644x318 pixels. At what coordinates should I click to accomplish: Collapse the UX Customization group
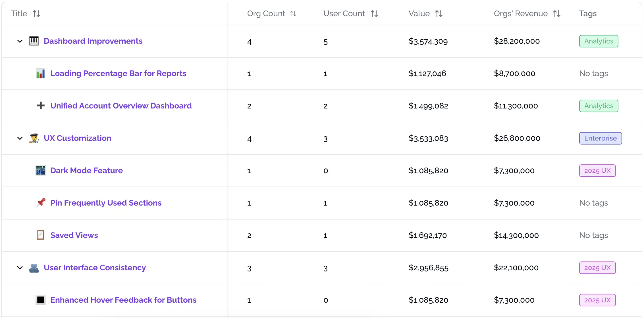click(20, 138)
